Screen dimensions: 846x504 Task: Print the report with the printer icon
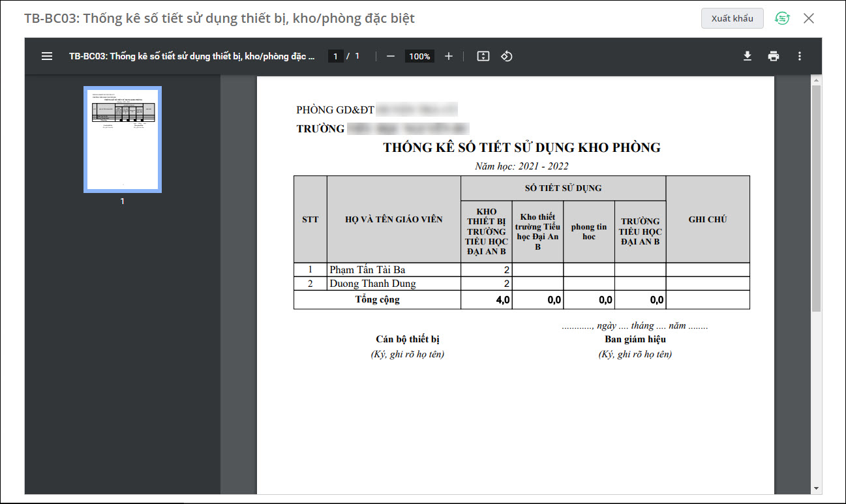[x=774, y=56]
